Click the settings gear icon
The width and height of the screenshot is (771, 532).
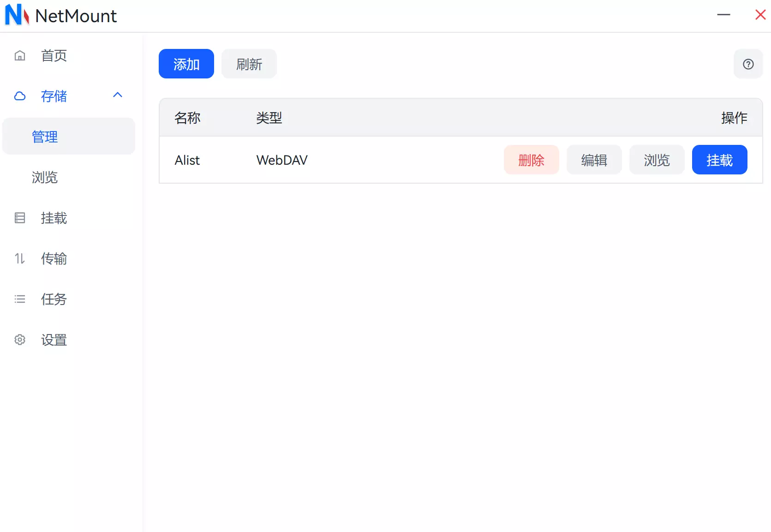(20, 340)
